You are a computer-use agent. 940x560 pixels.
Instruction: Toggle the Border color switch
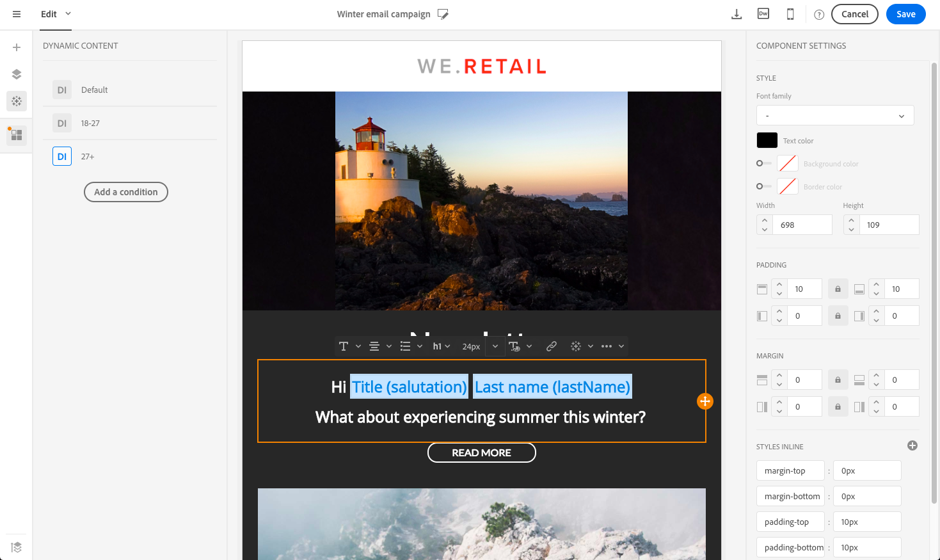click(x=763, y=186)
